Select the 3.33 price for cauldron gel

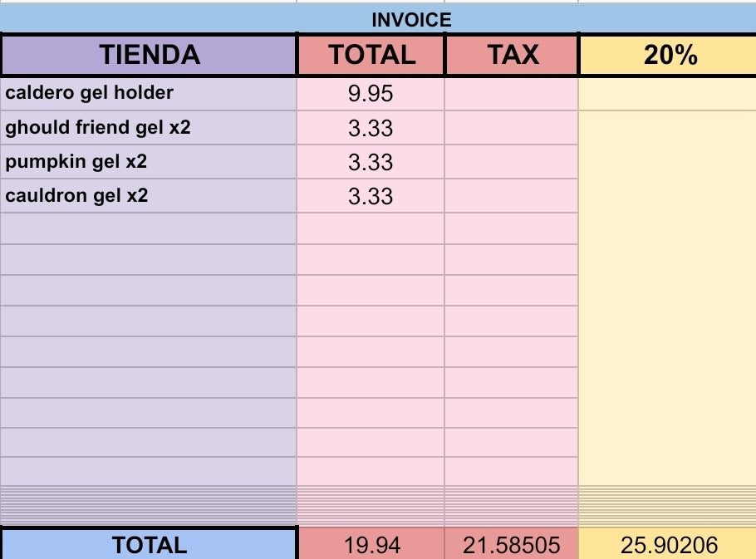(371, 196)
